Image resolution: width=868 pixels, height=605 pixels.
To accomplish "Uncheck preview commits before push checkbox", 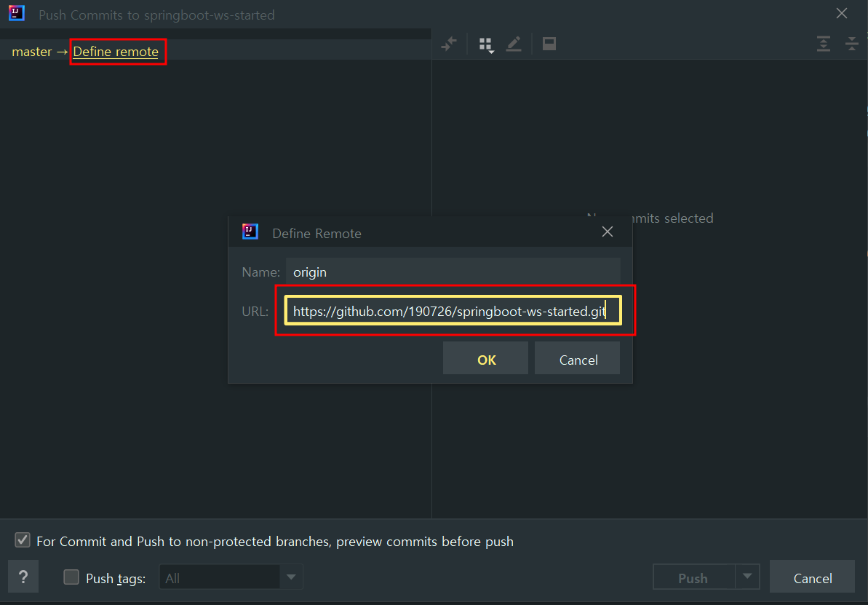I will point(23,541).
